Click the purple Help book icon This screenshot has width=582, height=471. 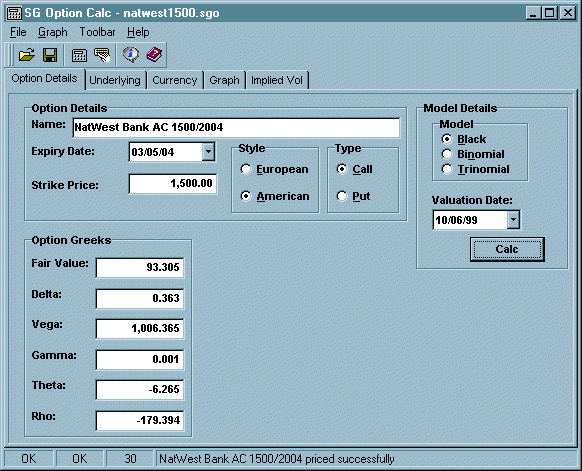click(x=154, y=55)
